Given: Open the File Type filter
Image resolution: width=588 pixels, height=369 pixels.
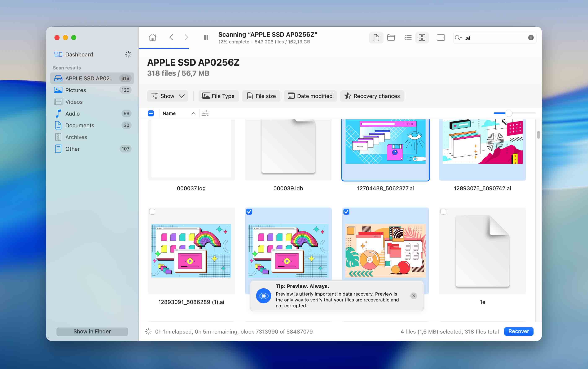Looking at the screenshot, I should pos(218,96).
